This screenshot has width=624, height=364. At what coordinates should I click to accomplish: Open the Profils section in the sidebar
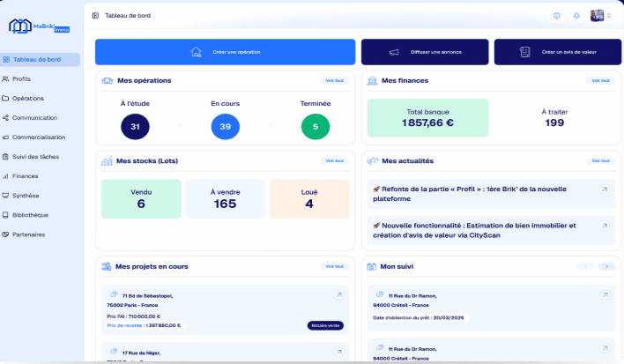click(22, 78)
